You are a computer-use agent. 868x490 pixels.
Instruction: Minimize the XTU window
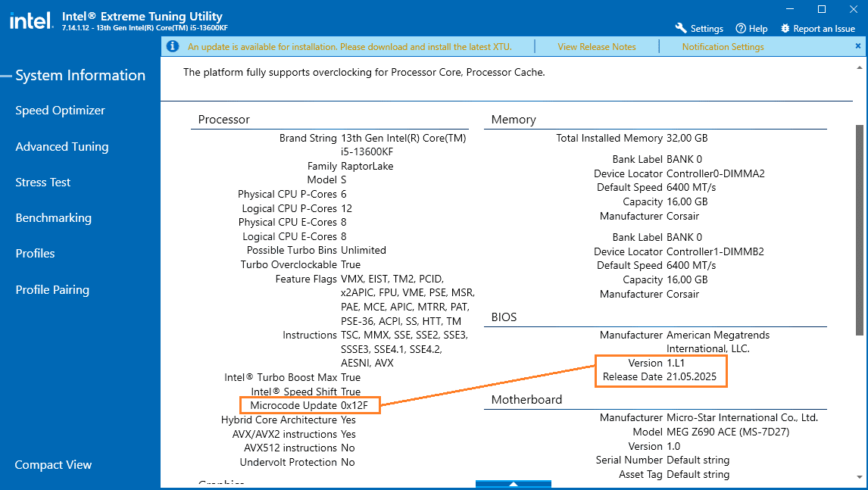791,9
